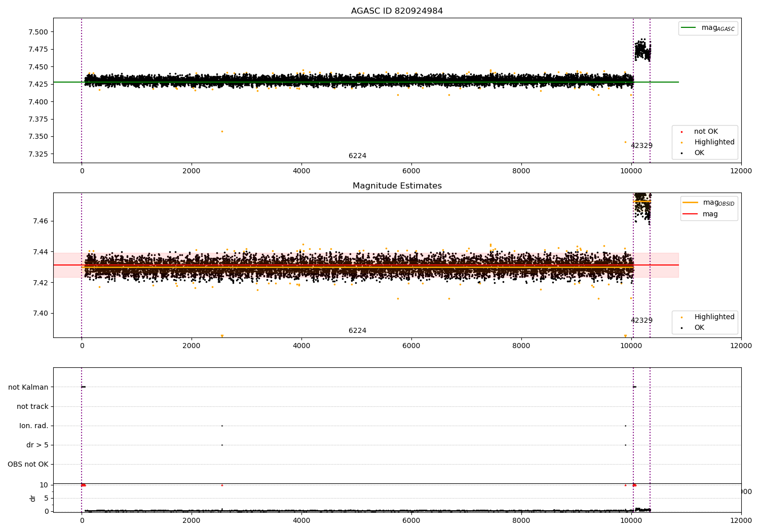Click the 'Ion. rad.' axis label
Screen dimensions: 760x532
tap(34, 426)
